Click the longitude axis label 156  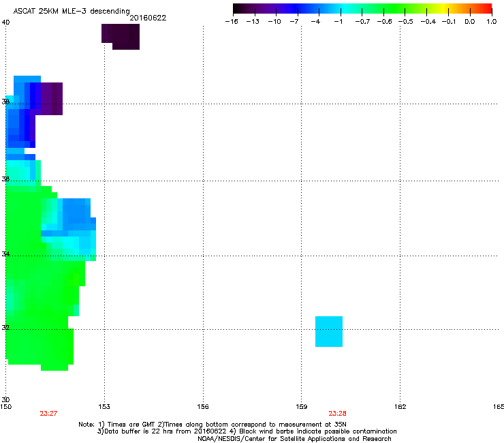203,407
